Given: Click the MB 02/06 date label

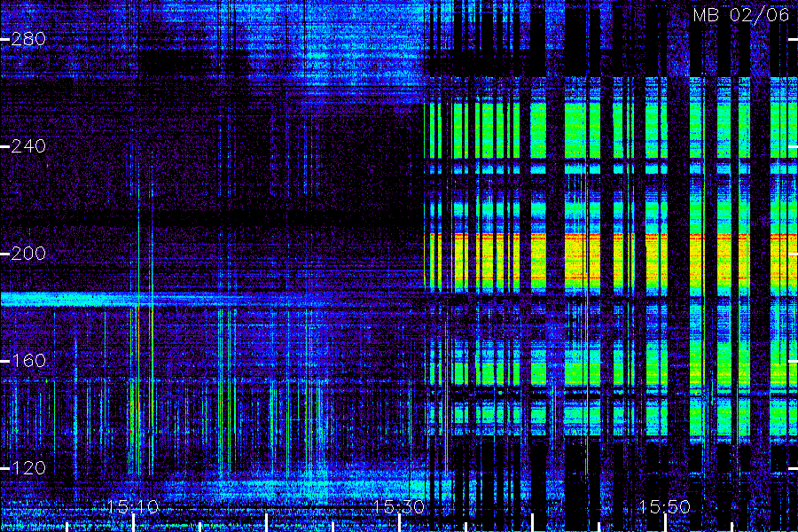Looking at the screenshot, I should click(741, 15).
